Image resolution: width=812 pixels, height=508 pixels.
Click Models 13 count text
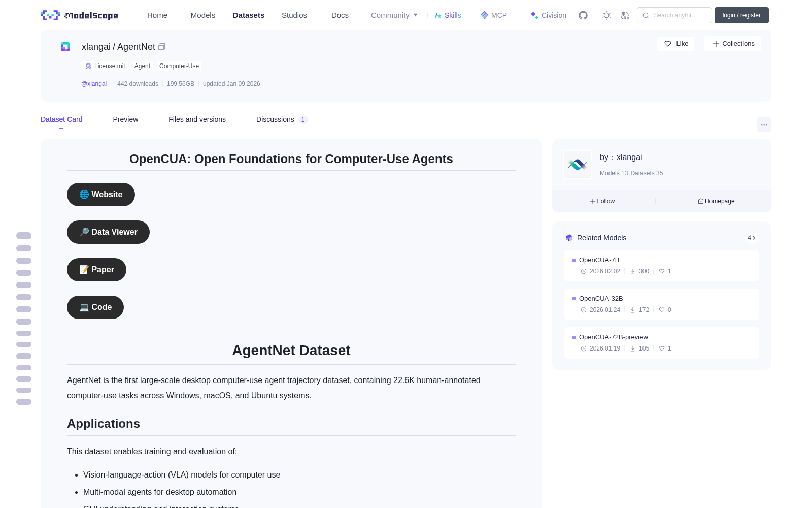coord(614,173)
